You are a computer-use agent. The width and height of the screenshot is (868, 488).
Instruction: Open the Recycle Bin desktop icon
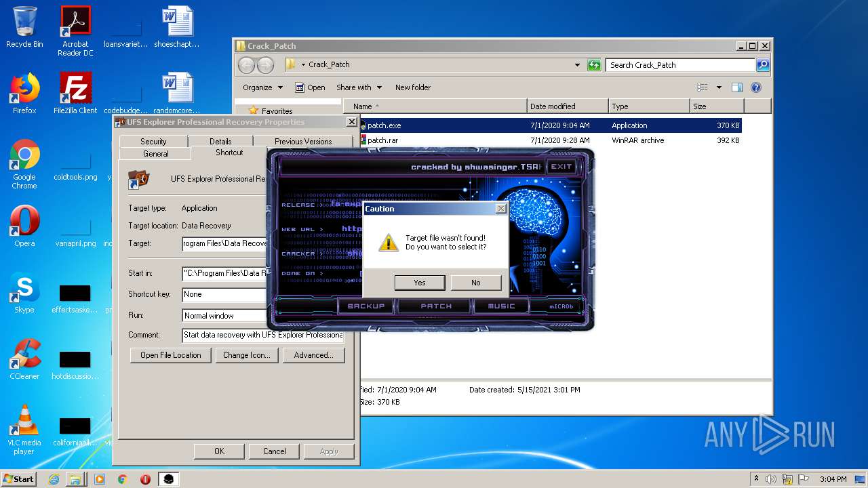(x=24, y=27)
